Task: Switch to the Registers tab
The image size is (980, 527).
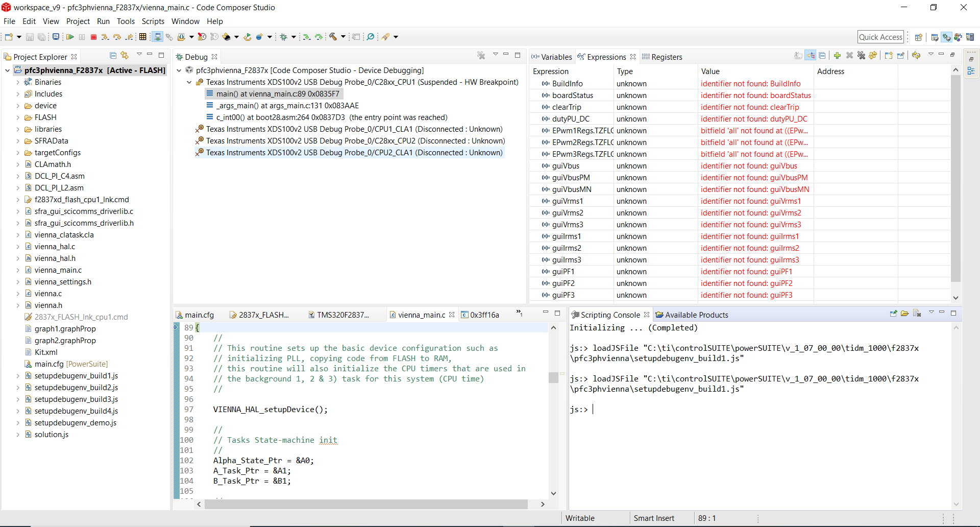Action: tap(666, 57)
